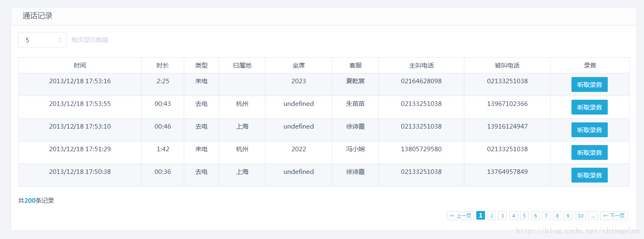The height and width of the screenshot is (239, 644).
Task: Click the seat number 2023
Action: point(299,81)
